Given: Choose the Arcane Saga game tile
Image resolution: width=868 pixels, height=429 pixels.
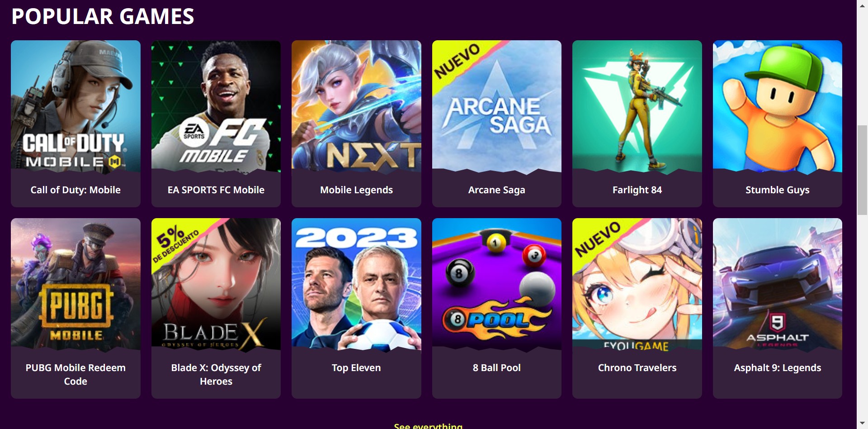Looking at the screenshot, I should coord(497,124).
